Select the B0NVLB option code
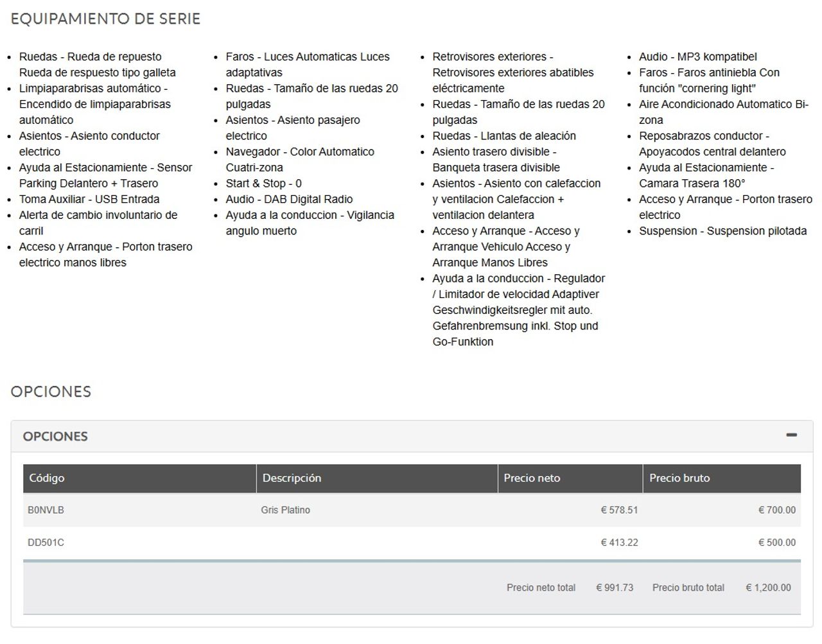 click(x=46, y=510)
